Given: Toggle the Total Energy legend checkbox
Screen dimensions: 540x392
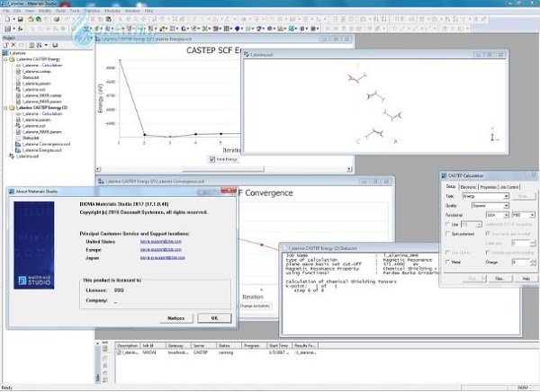Looking at the screenshot, I should click(212, 159).
